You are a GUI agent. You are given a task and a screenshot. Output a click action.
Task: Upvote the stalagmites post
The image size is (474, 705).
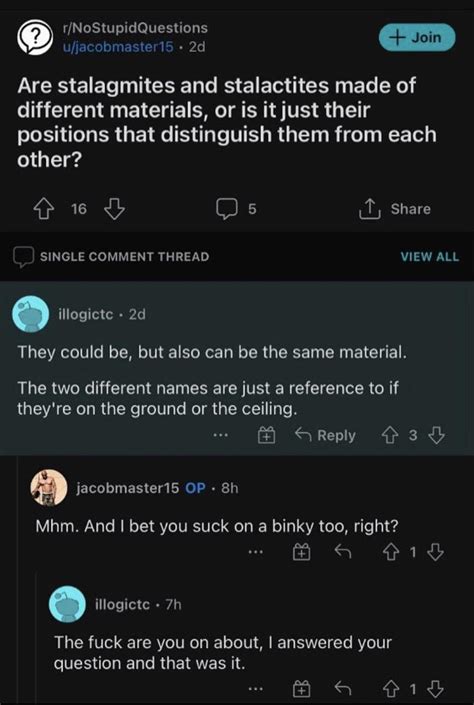(43, 209)
